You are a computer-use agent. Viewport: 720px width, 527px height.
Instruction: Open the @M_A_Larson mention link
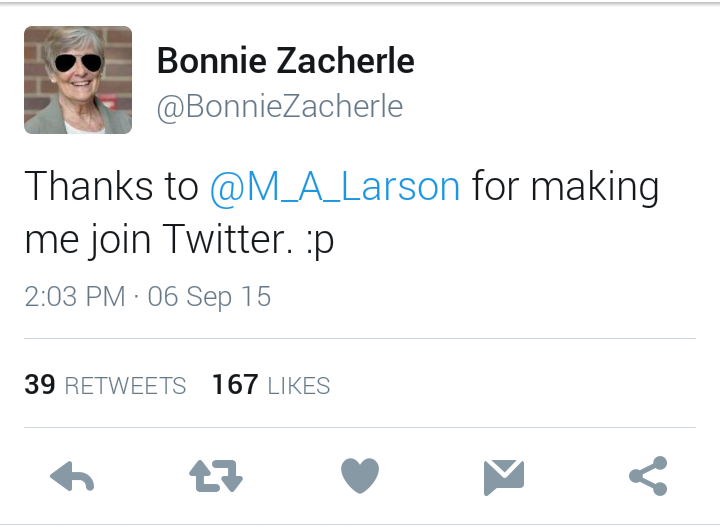[x=335, y=187]
